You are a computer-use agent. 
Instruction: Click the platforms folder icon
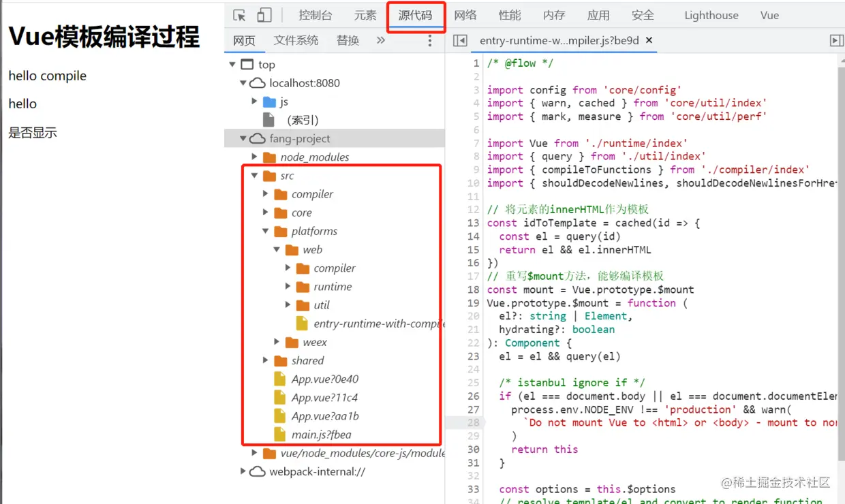280,231
